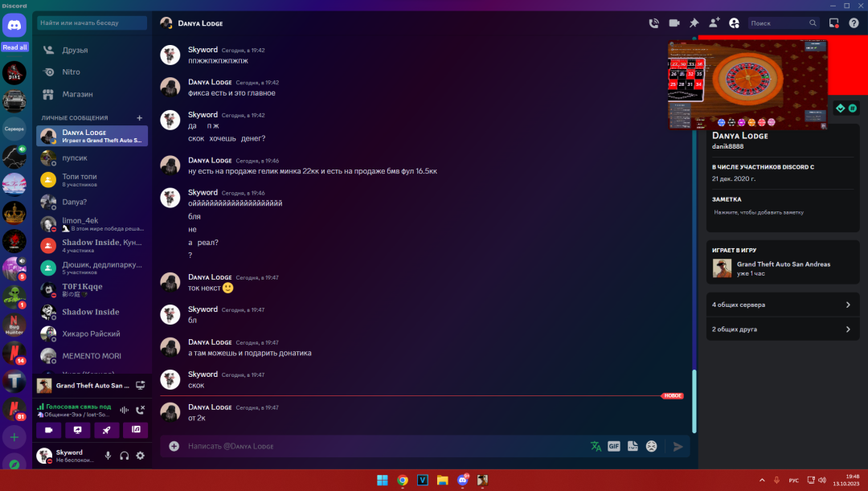Open File Explorer from the taskbar
The image size is (868, 491).
[442, 480]
